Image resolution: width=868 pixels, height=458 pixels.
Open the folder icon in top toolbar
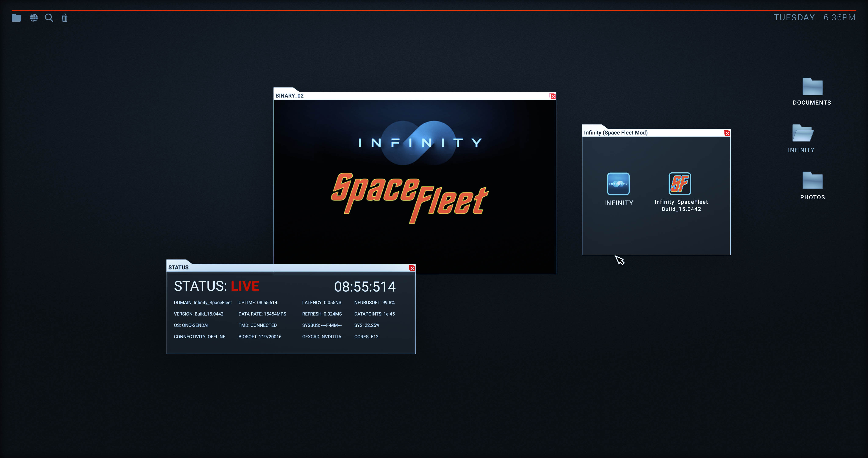[16, 18]
